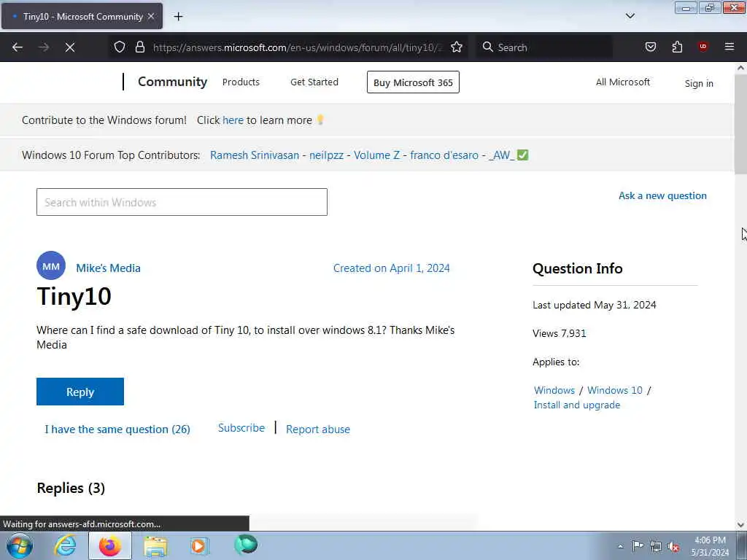Click the Views 7,931 text
This screenshot has height=560, width=747.
tap(560, 333)
